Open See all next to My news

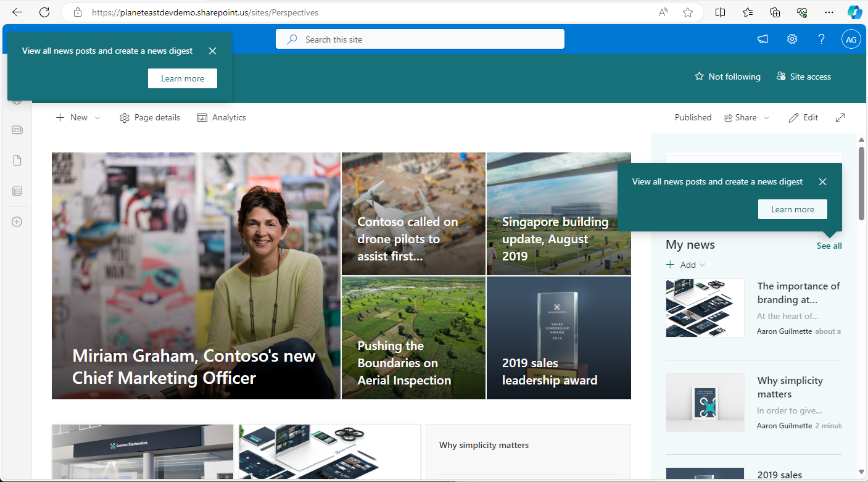point(829,246)
